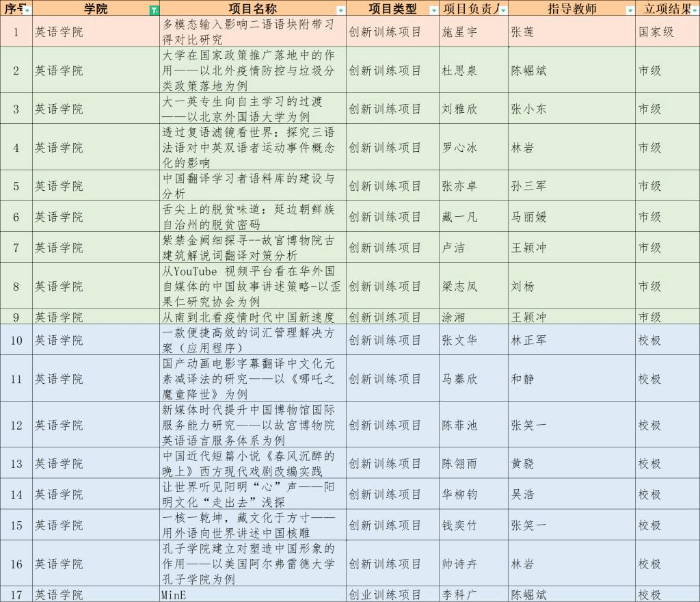Image resolution: width=700 pixels, height=602 pixels.
Task: Expand the 项目名称 column filter dropdown
Action: point(340,10)
